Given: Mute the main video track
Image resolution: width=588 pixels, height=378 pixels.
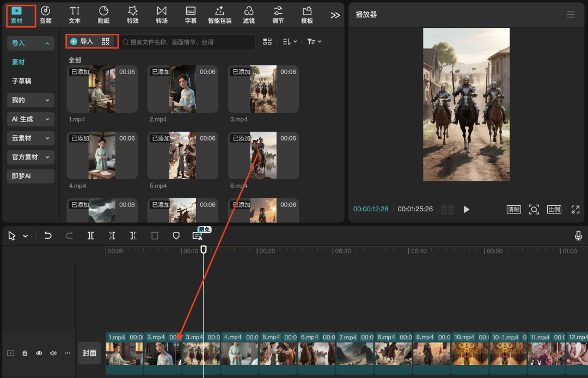Looking at the screenshot, I should (53, 353).
